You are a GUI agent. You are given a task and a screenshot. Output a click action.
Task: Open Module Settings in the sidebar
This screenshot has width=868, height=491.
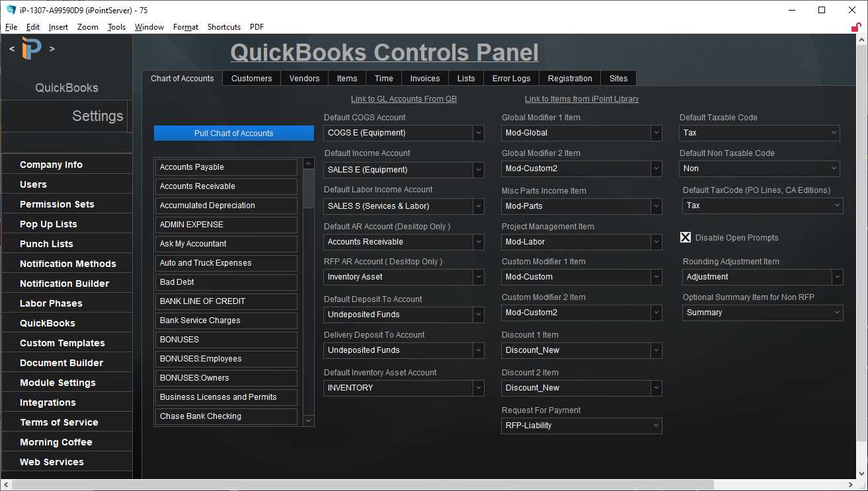(x=67, y=383)
